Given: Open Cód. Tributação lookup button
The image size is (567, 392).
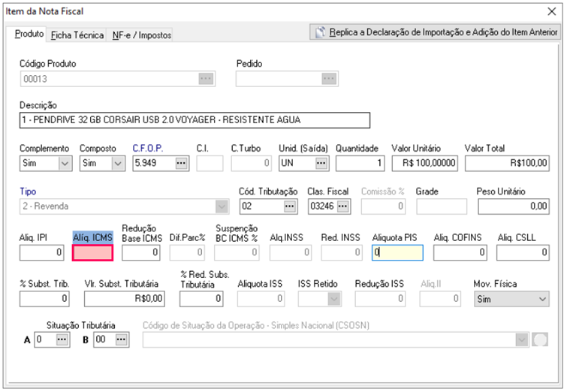Looking at the screenshot, I should [x=289, y=206].
